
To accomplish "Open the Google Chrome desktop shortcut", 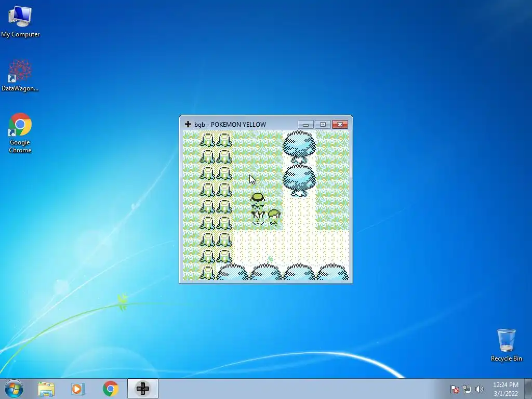I will tap(20, 132).
